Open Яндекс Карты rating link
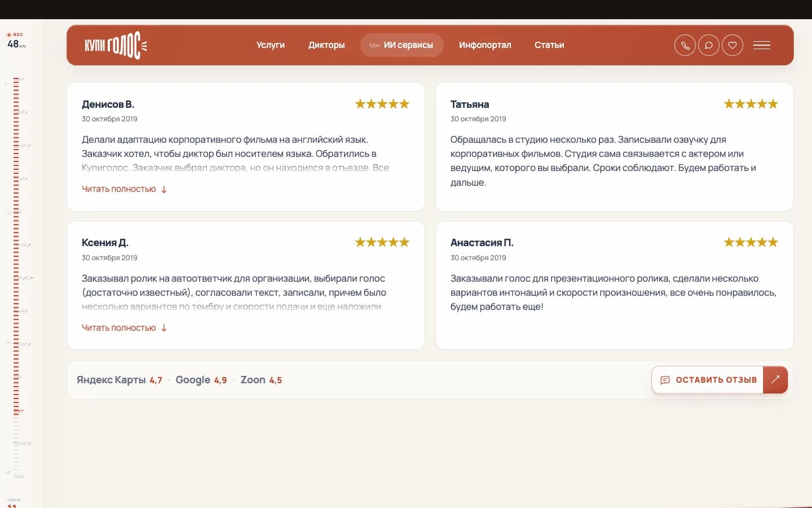 click(120, 380)
